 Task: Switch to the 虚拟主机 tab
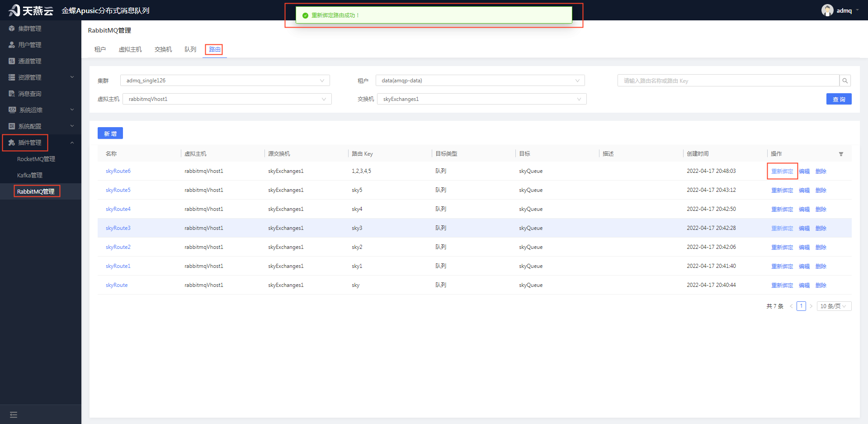tap(130, 49)
